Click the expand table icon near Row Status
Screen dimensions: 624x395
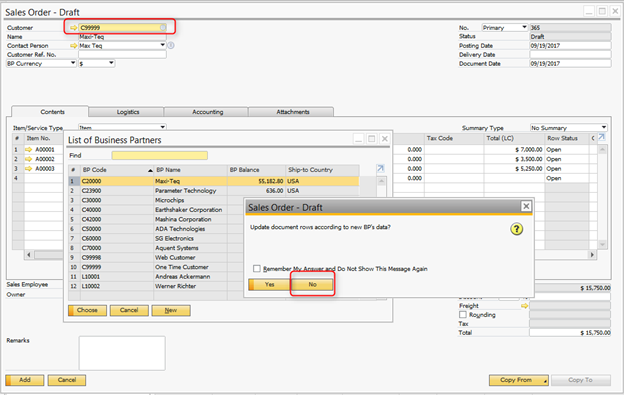(601, 137)
